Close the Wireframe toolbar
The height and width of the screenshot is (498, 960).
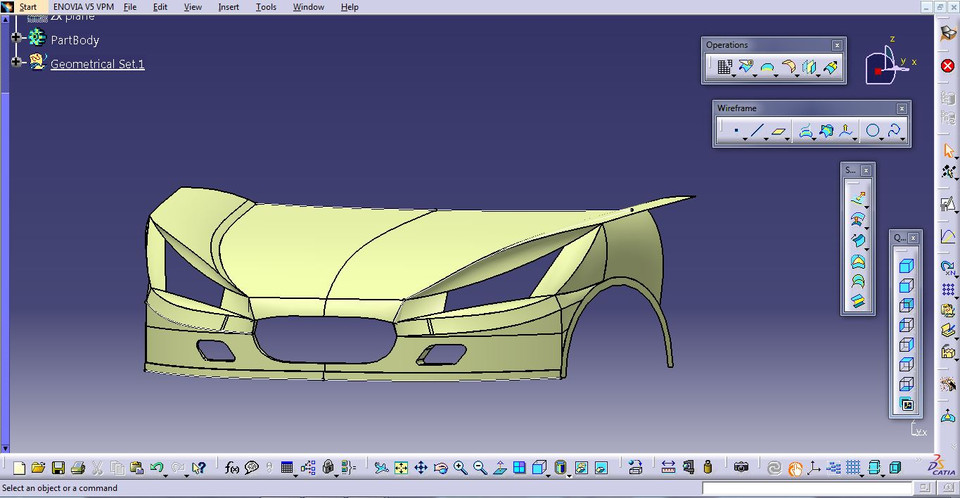click(x=901, y=108)
